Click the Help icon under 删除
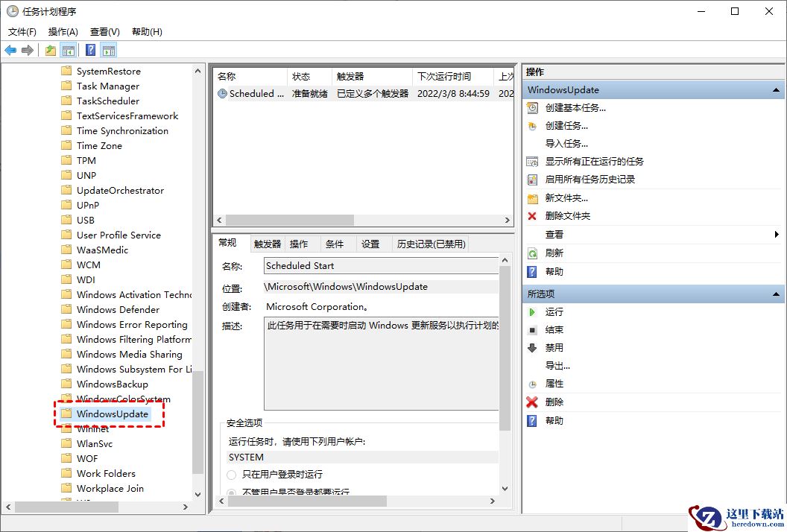This screenshot has width=787, height=532. pos(533,421)
